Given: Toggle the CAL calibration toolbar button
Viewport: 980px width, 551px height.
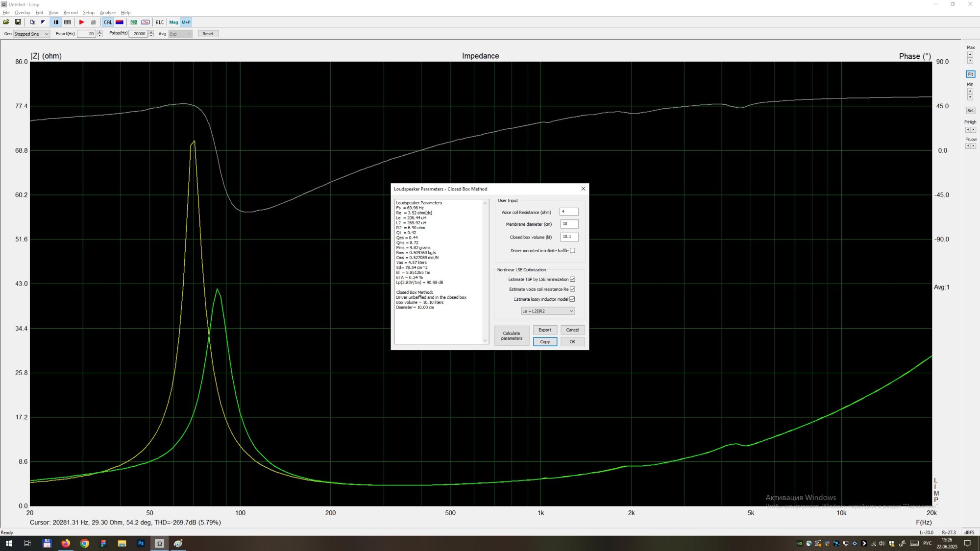Looking at the screenshot, I should [x=108, y=22].
